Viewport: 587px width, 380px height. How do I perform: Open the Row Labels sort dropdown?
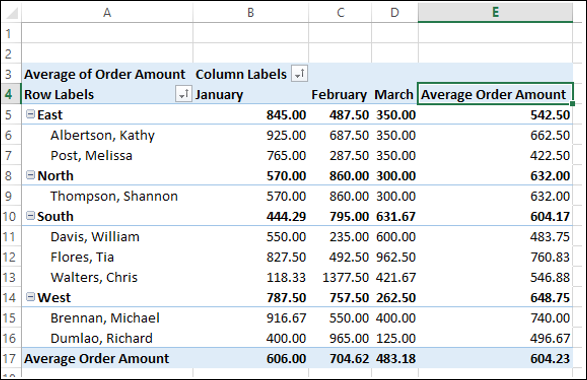183,94
